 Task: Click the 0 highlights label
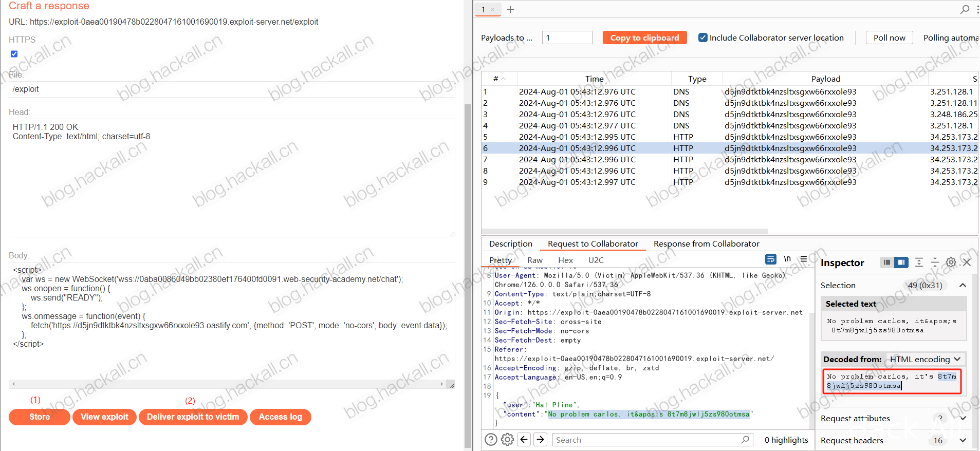(786, 440)
